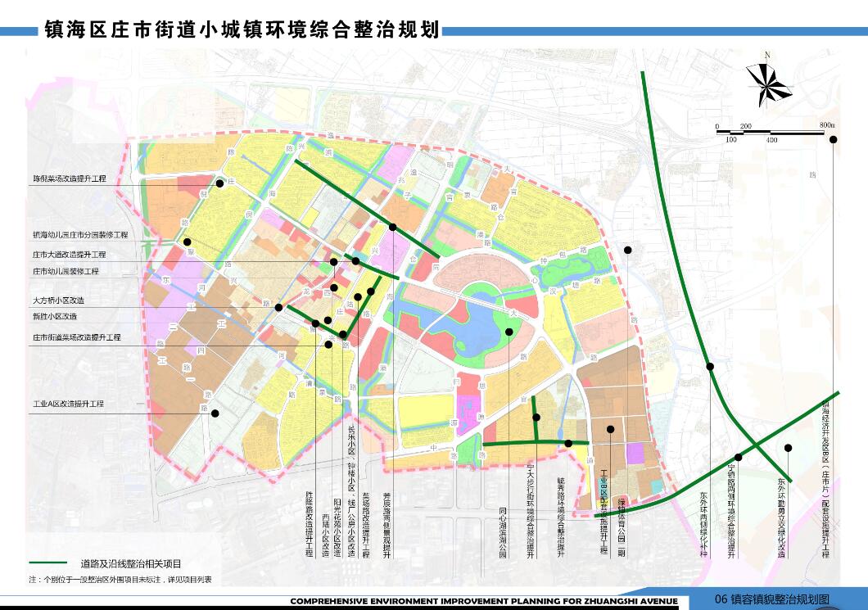Image resolution: width=868 pixels, height=610 pixels.
Task: Click the topmost black dot at the far right
Action: tap(833, 140)
